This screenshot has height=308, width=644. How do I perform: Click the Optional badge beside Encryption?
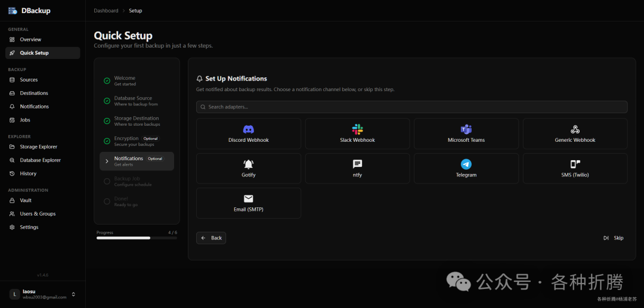[151, 139]
